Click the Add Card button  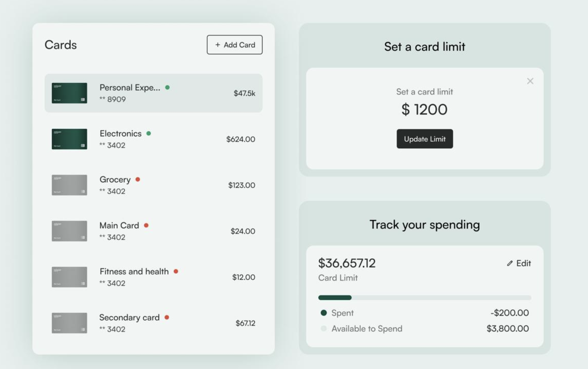pyautogui.click(x=234, y=45)
